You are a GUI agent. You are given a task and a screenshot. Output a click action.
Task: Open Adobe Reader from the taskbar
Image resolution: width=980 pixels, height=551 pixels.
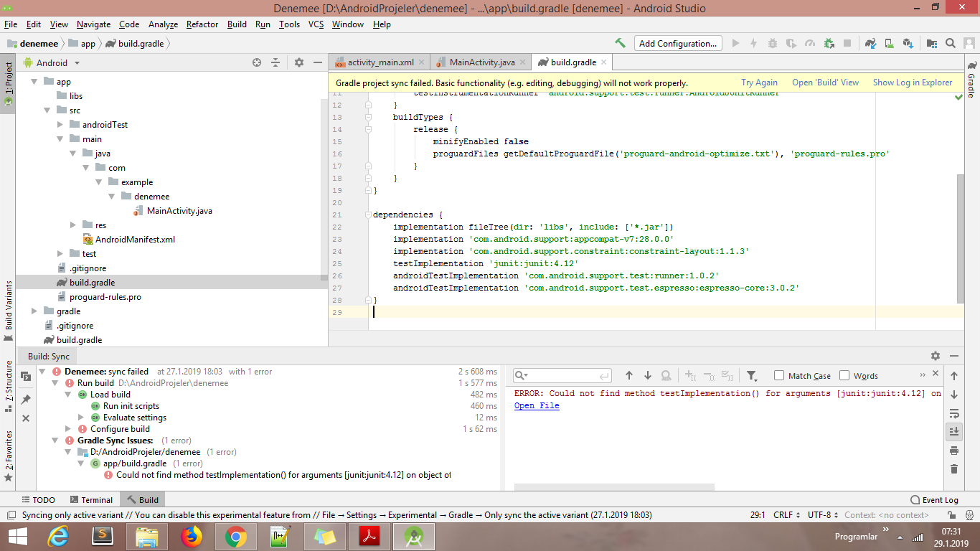369,536
